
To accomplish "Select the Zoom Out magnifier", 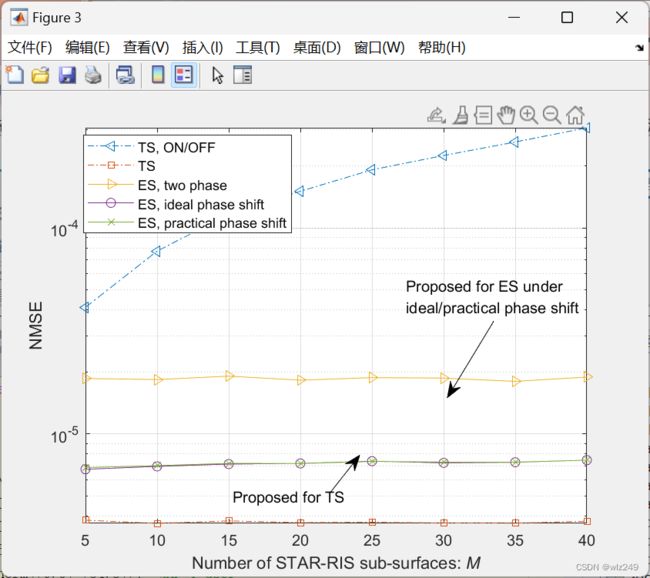I will point(552,115).
